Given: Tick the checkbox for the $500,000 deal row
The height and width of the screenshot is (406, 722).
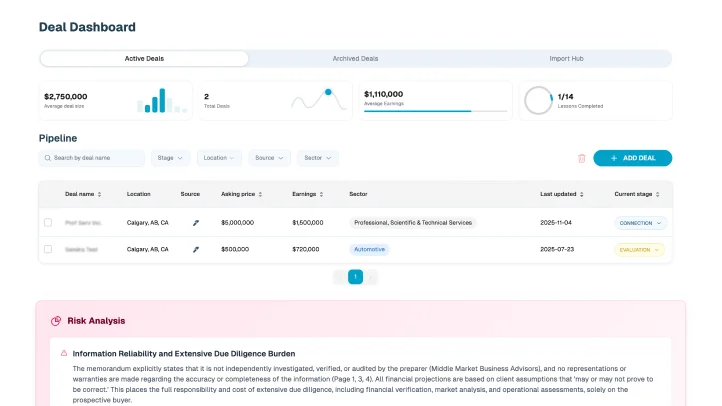Looking at the screenshot, I should 48,249.
